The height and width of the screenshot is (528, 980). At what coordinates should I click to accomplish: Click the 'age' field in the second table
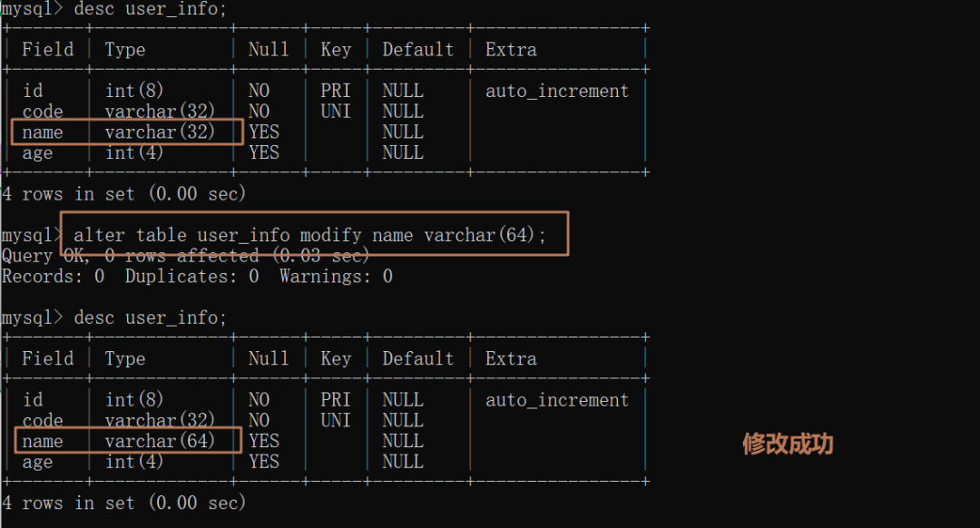click(x=37, y=463)
